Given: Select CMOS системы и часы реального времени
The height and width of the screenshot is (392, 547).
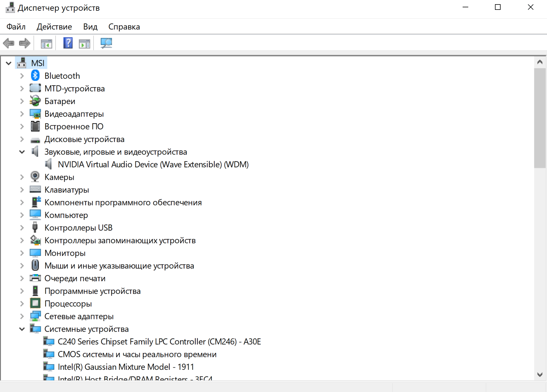Looking at the screenshot, I should [x=137, y=354].
